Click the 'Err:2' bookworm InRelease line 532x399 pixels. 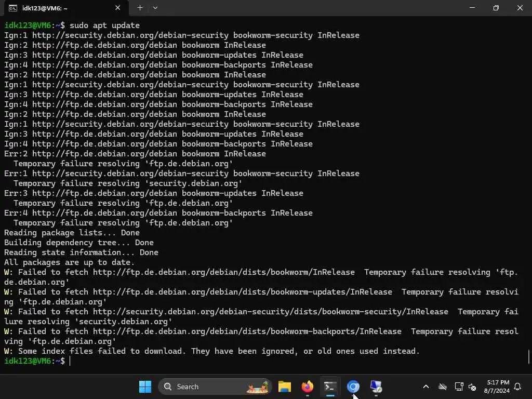(135, 154)
